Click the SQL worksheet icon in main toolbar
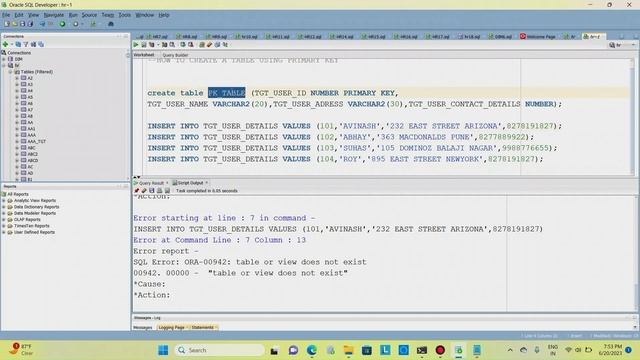The image size is (640, 360). click(x=93, y=24)
